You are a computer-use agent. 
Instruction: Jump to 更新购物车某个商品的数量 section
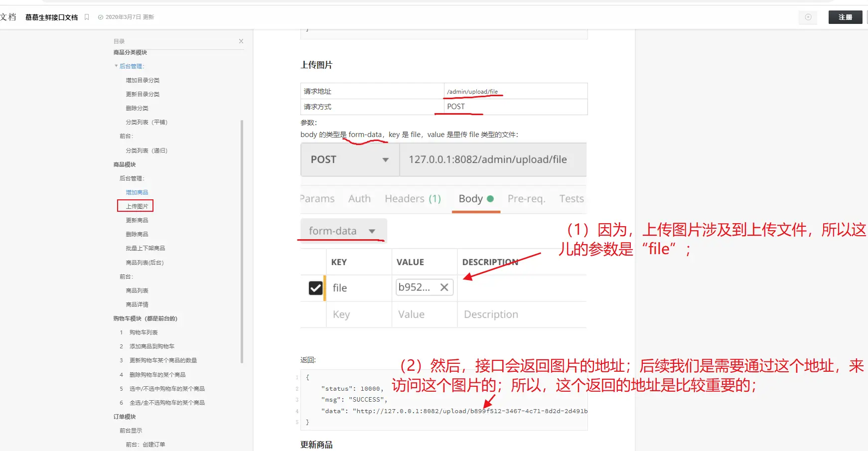163,360
